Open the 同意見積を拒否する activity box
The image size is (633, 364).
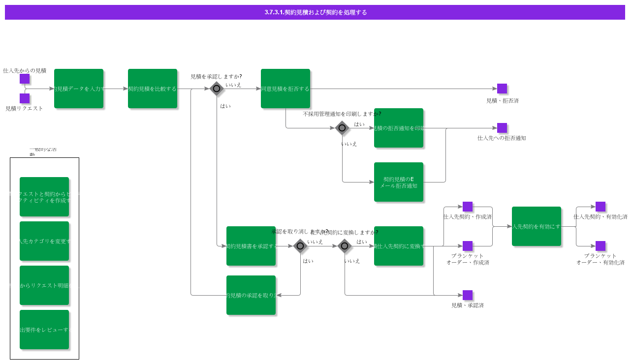285,89
